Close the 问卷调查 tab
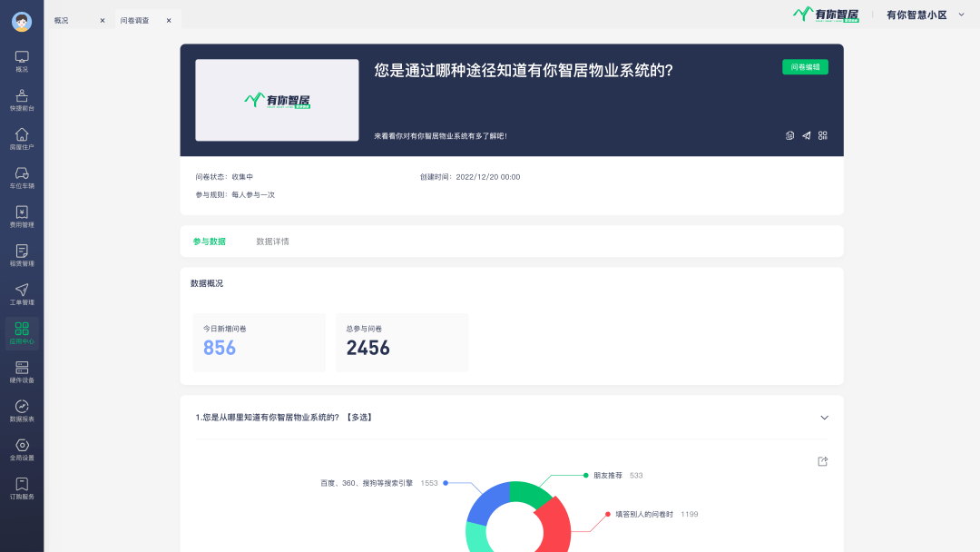 (169, 21)
